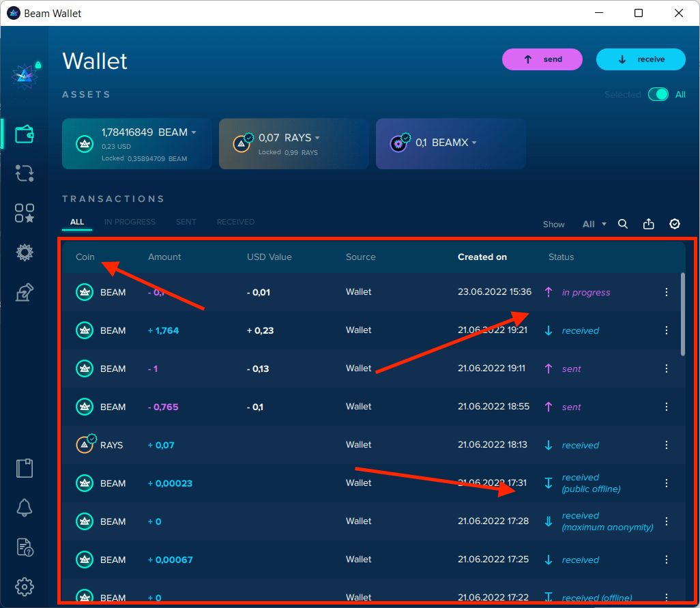700x608 pixels.
Task: Expand the RAYS asset dropdown arrow
Action: tap(317, 139)
